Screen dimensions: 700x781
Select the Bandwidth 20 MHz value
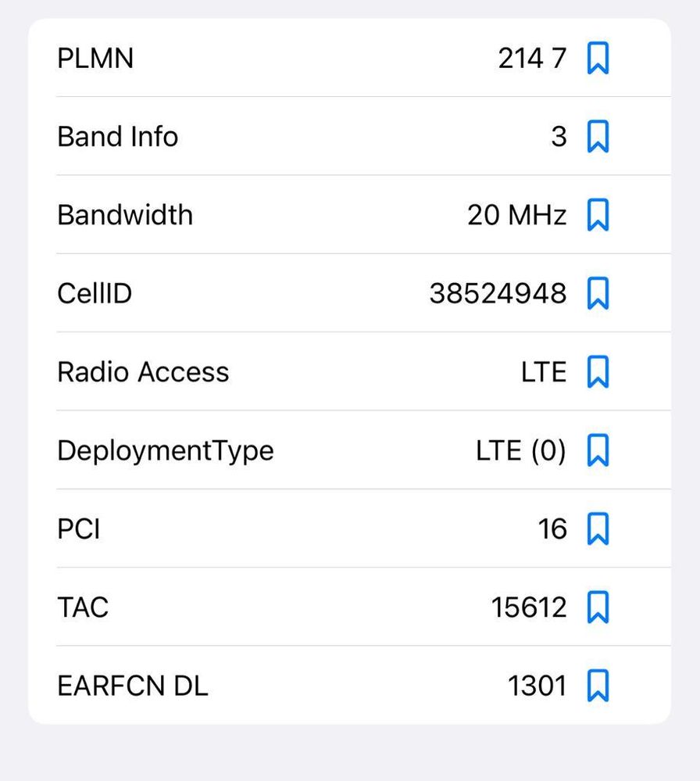[516, 215]
